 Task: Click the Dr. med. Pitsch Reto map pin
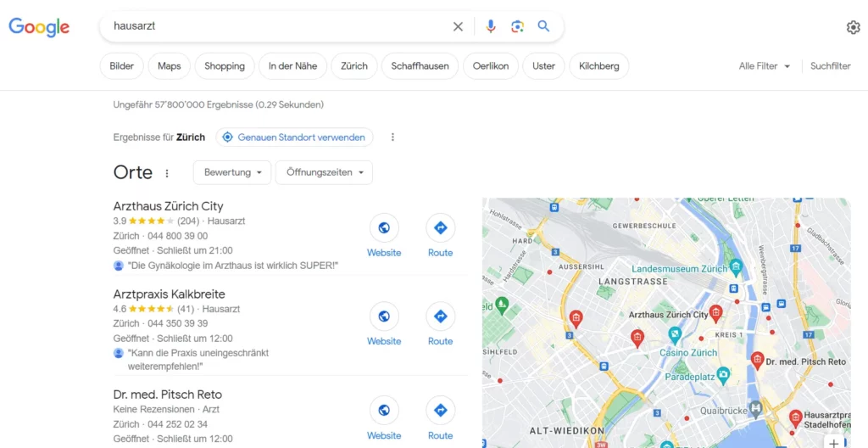[757, 361]
